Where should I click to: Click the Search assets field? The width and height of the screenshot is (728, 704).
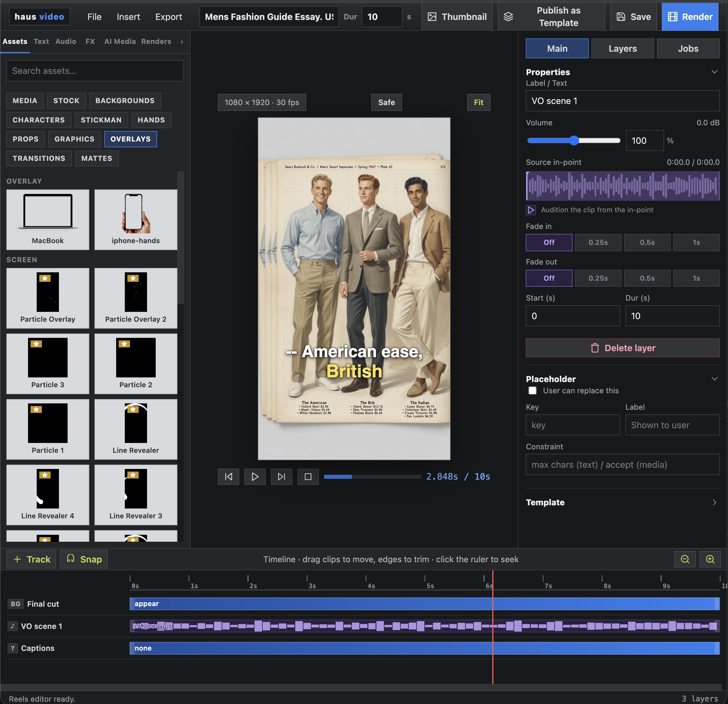pyautogui.click(x=95, y=71)
